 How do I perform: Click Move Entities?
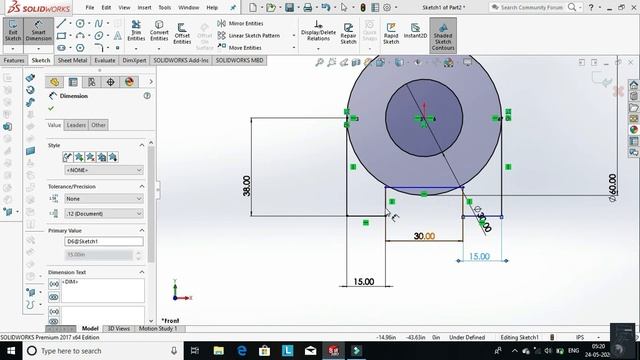[240, 47]
